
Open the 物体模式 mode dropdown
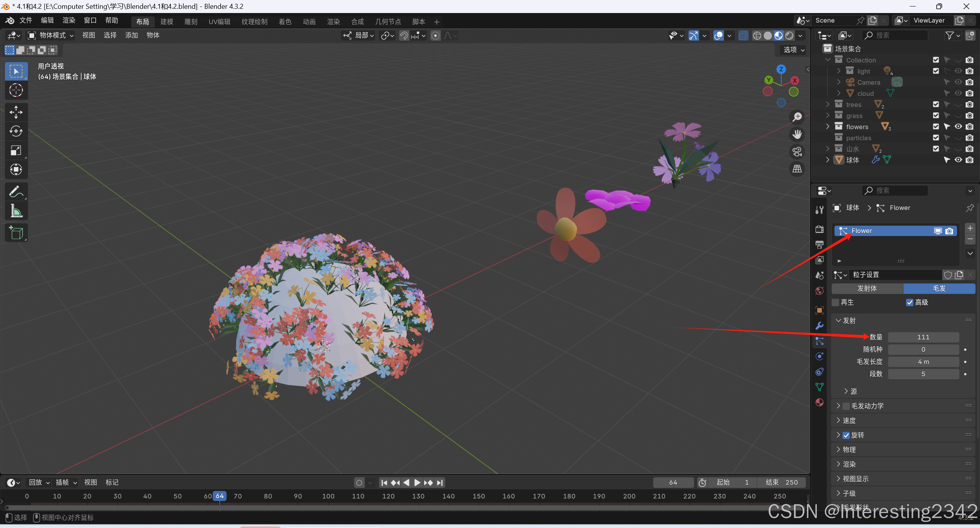click(51, 36)
